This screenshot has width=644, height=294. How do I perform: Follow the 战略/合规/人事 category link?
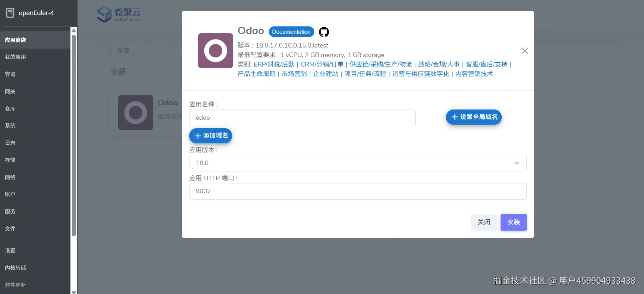click(439, 64)
